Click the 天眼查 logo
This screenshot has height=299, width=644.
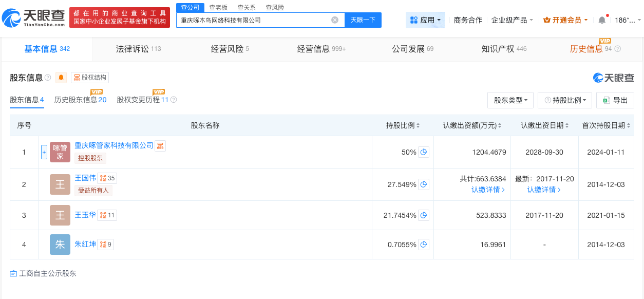(x=34, y=16)
